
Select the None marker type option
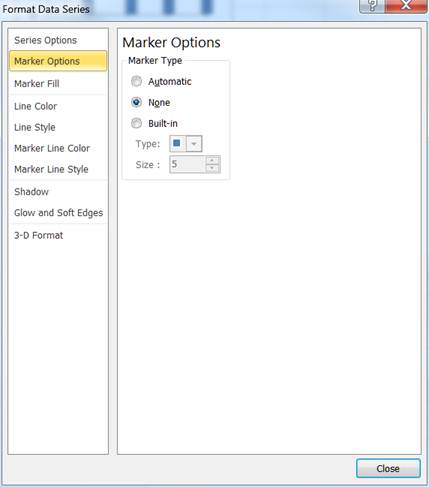point(136,102)
